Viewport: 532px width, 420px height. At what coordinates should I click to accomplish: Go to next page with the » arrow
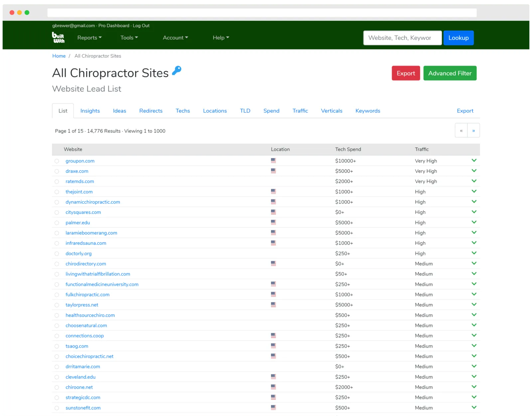click(x=473, y=131)
